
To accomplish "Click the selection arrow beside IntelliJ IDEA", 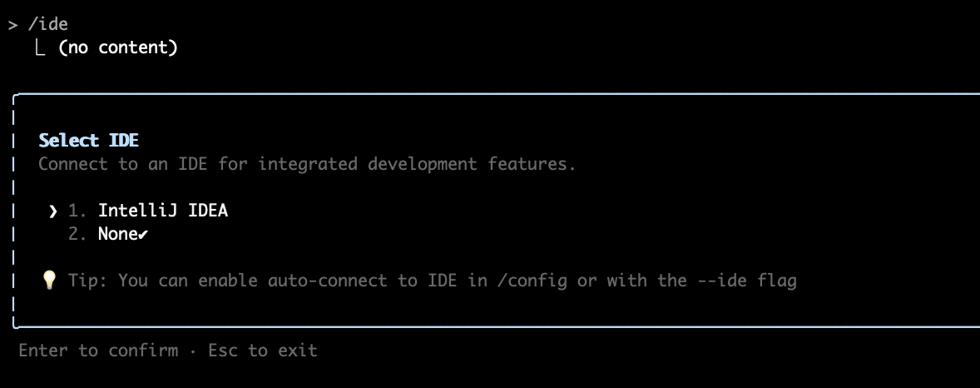I will click(53, 211).
